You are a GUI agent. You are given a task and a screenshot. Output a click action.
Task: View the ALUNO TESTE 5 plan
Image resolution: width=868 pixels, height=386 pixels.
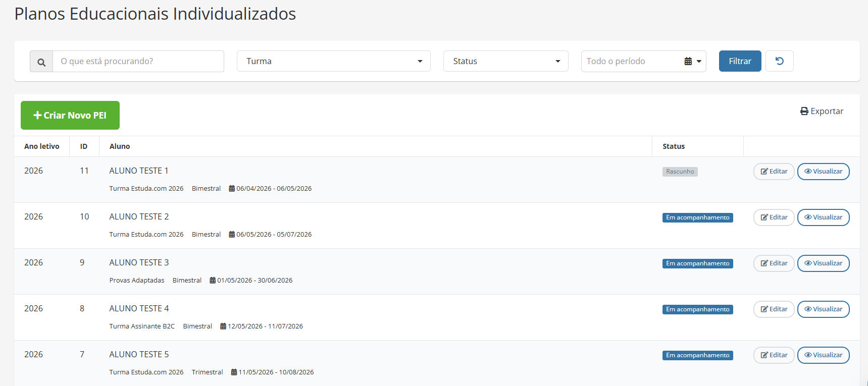(x=824, y=355)
